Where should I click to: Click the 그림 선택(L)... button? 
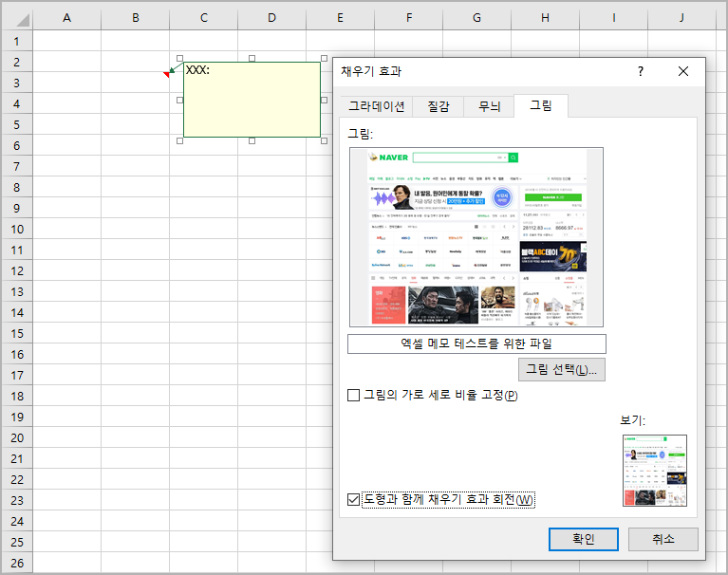coord(561,369)
